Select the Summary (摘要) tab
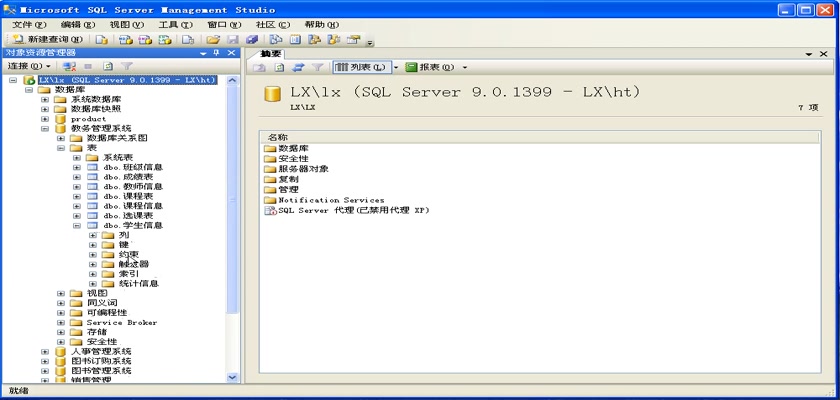The image size is (840, 400). coord(270,54)
